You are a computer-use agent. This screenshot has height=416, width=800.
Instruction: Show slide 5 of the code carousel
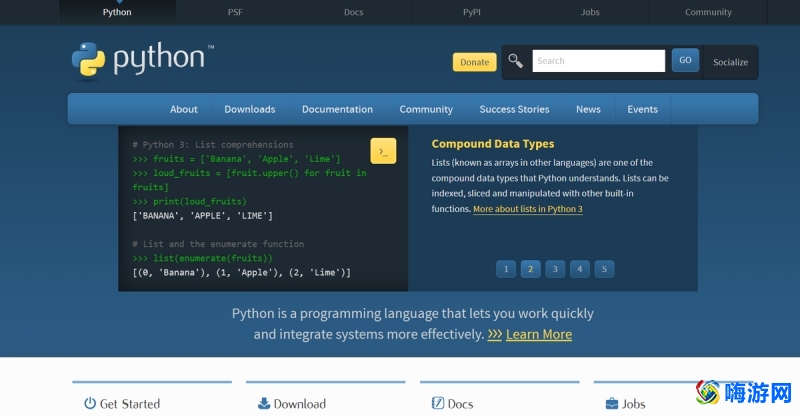coord(604,269)
